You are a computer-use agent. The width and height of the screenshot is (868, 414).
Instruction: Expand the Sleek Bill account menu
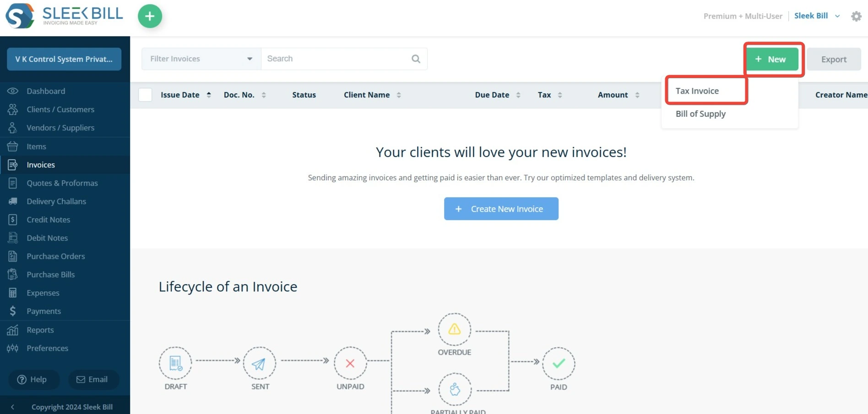click(x=817, y=16)
